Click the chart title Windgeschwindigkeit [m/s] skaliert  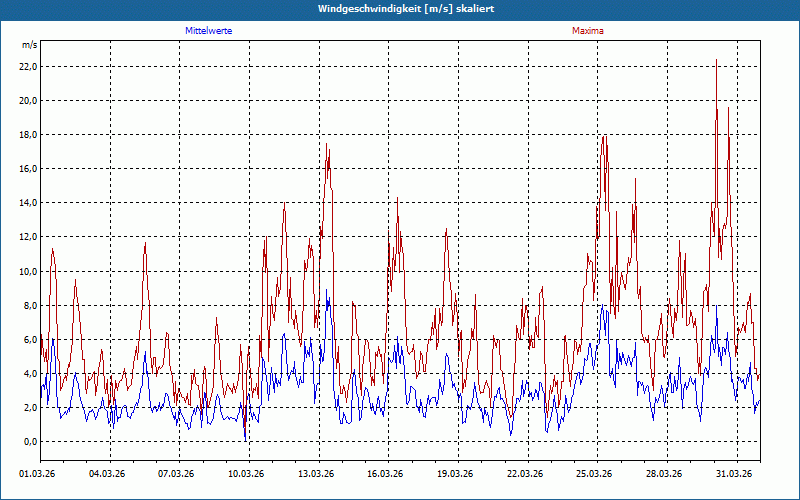coord(406,9)
